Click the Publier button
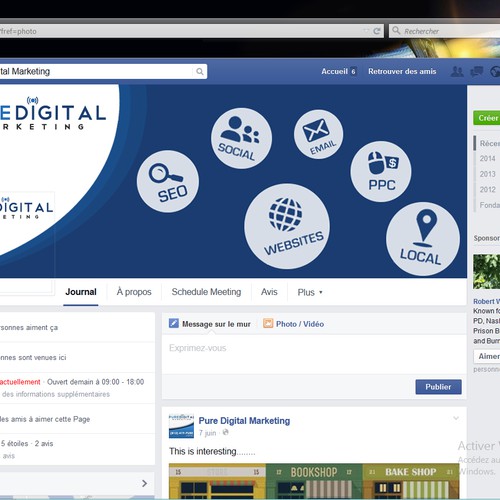500x500 pixels. pos(438,387)
